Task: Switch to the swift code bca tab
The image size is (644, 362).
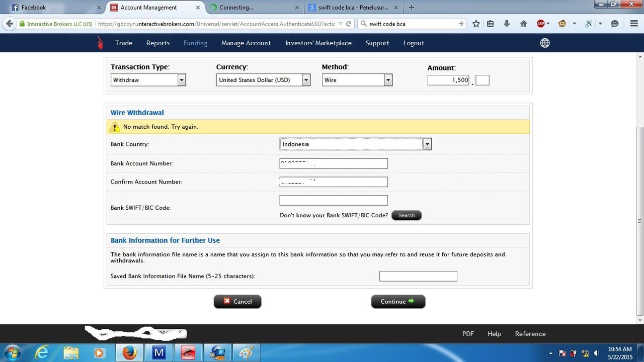Action: (x=352, y=8)
